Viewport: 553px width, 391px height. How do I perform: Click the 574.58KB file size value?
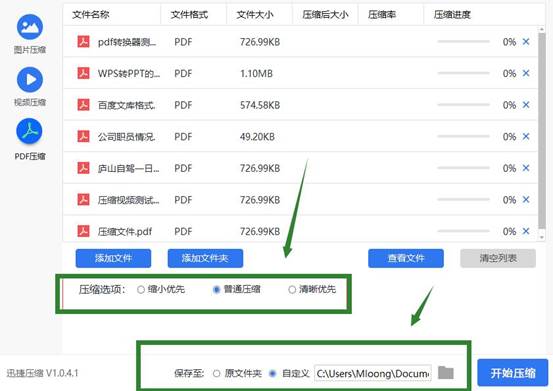click(260, 105)
